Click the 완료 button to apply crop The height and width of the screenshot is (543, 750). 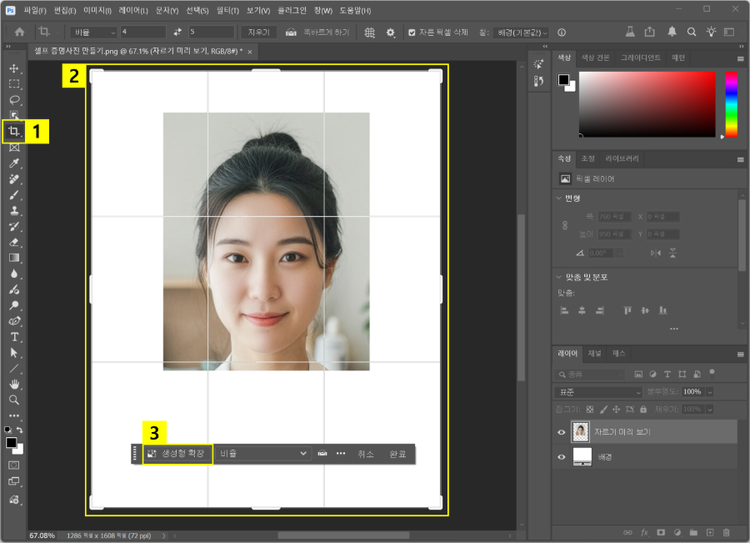point(398,453)
